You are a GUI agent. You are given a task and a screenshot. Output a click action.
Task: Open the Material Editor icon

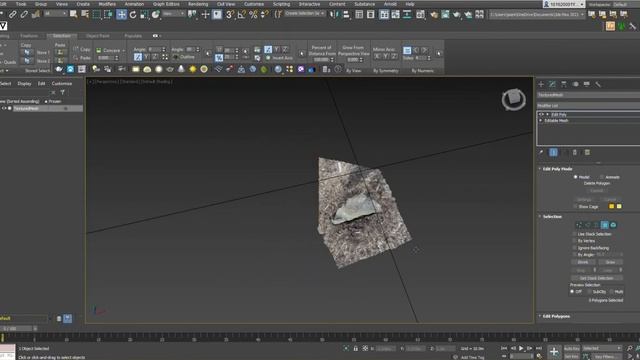pyautogui.click(x=420, y=15)
